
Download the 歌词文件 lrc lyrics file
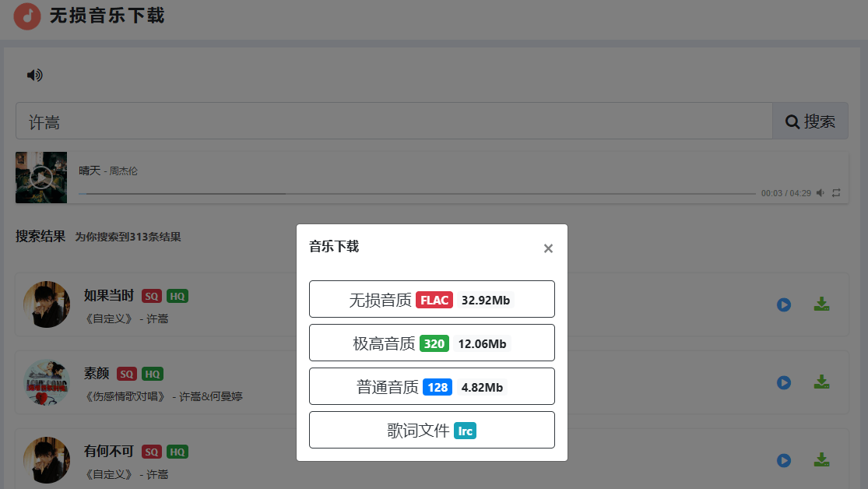click(431, 430)
